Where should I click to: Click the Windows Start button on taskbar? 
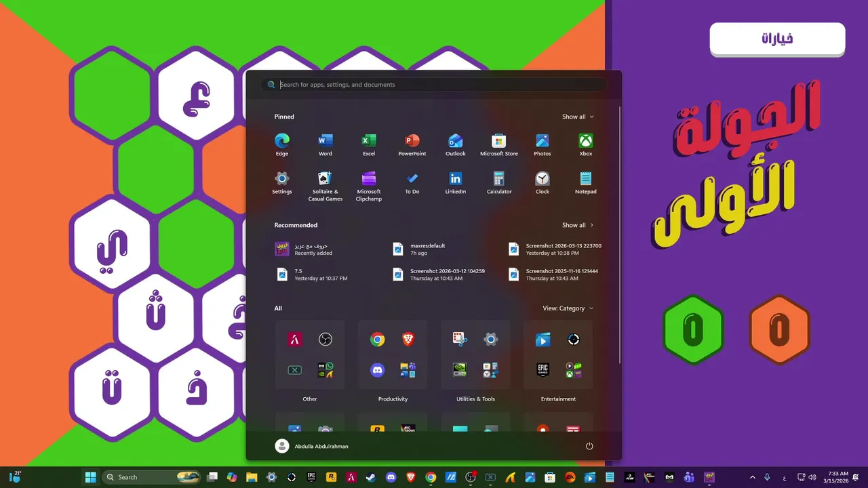90,477
